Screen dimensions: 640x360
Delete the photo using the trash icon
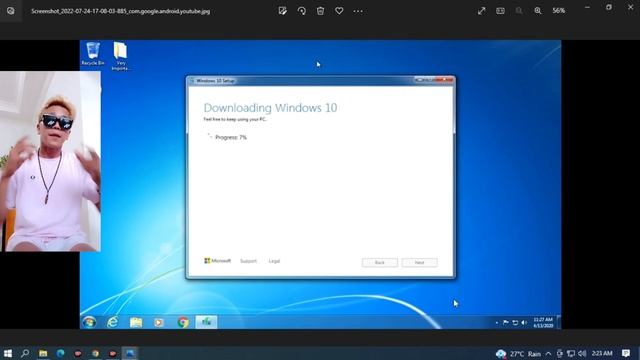(x=320, y=11)
